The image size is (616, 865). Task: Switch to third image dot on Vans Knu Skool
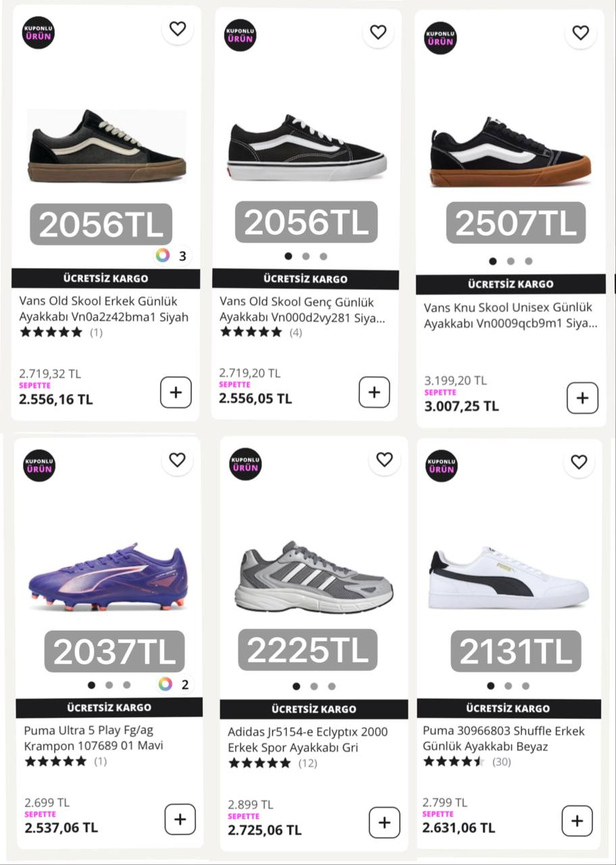coord(528,261)
